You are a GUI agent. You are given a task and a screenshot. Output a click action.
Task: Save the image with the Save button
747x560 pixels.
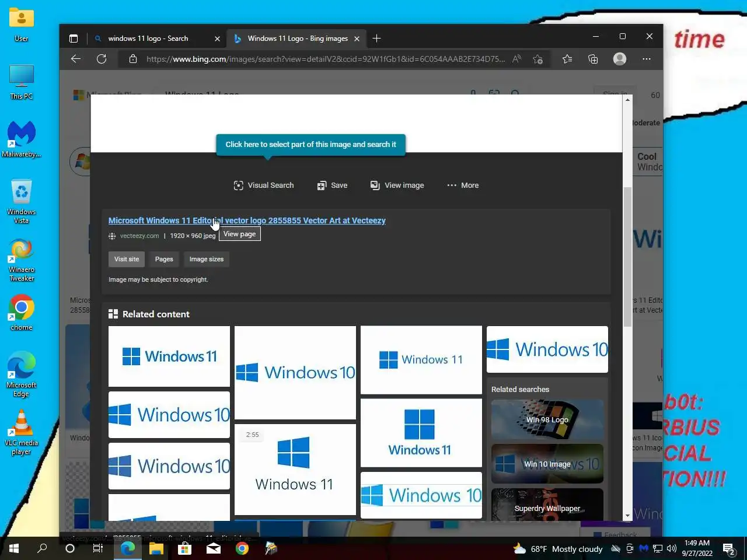pos(332,185)
